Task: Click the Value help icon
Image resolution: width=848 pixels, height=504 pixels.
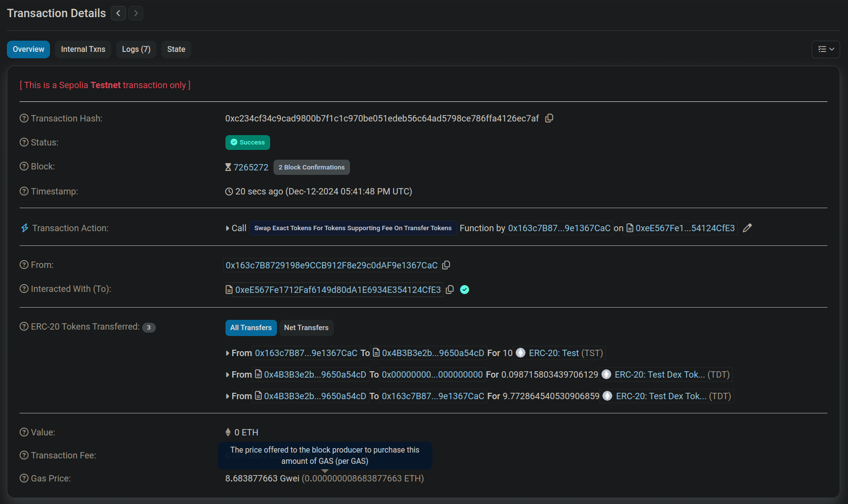Action: point(24,432)
